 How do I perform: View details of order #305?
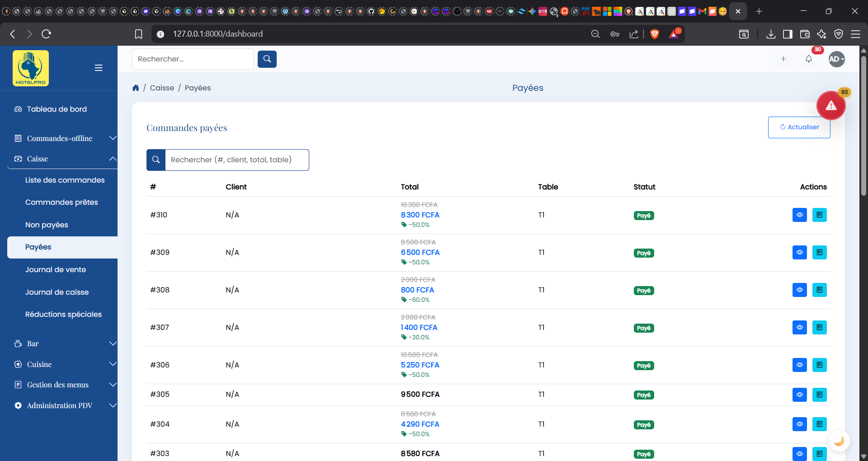tap(800, 395)
